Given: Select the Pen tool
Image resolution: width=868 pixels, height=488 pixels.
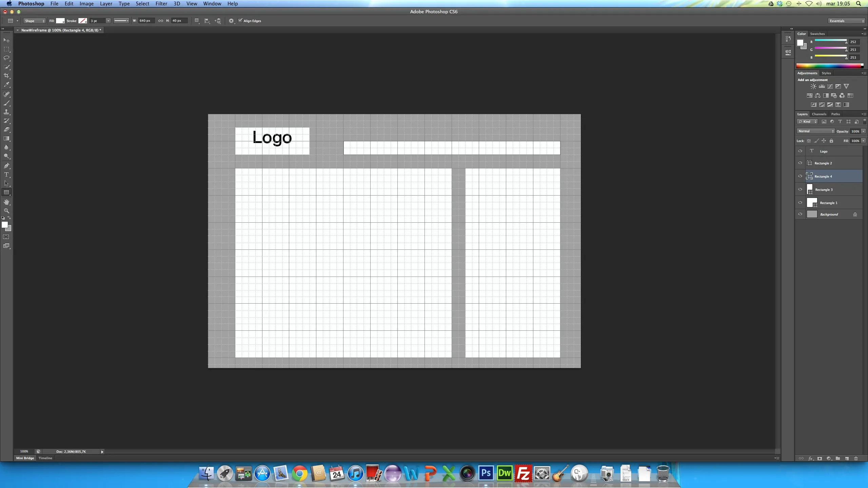Looking at the screenshot, I should tap(6, 166).
